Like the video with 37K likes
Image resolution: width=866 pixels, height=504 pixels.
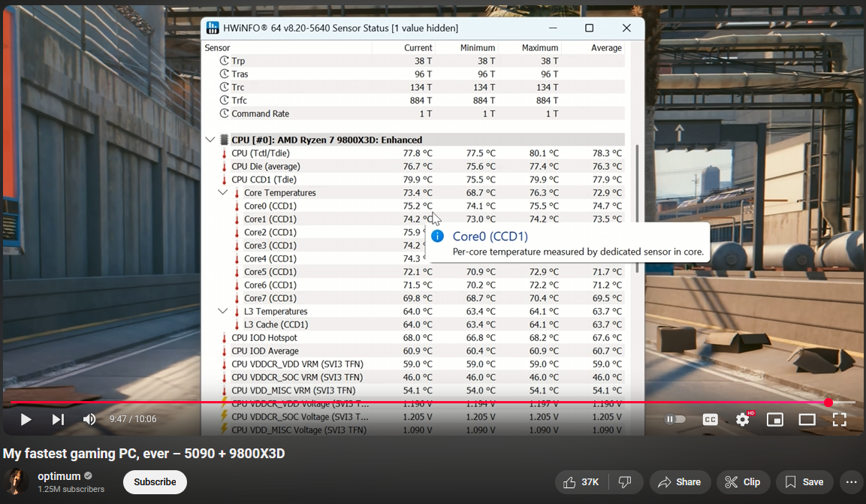pyautogui.click(x=581, y=482)
